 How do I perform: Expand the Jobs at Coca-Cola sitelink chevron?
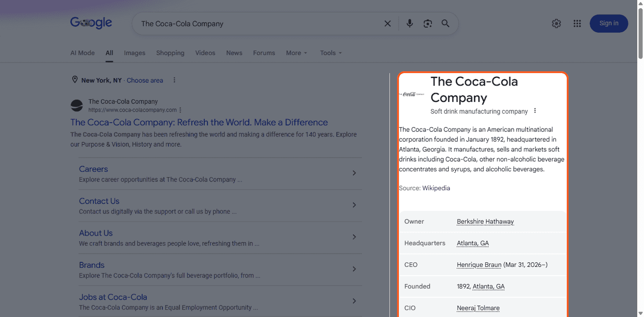(354, 301)
